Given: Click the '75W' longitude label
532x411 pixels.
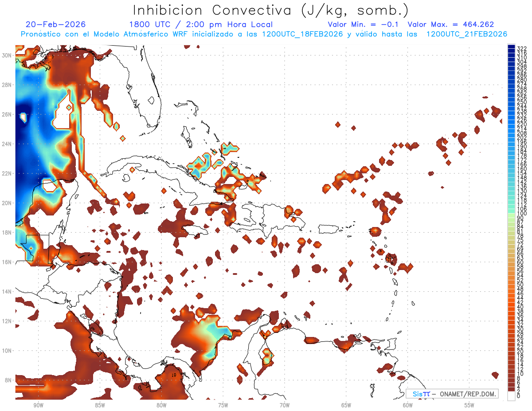Looking at the screenshot, I should (x=223, y=406).
